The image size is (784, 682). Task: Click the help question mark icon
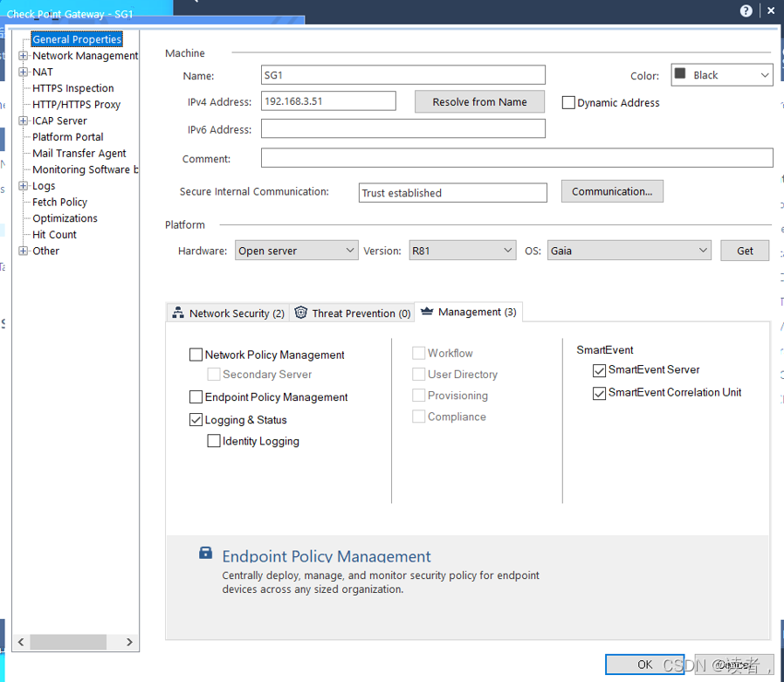746,11
